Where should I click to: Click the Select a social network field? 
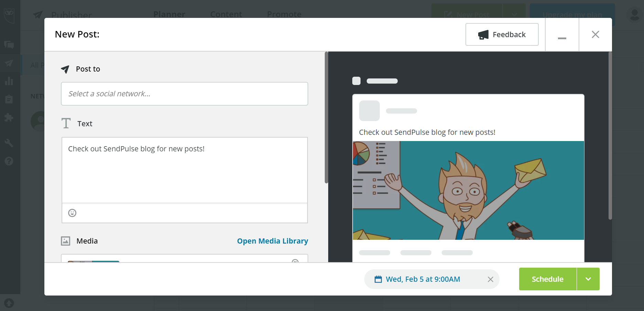(x=184, y=94)
